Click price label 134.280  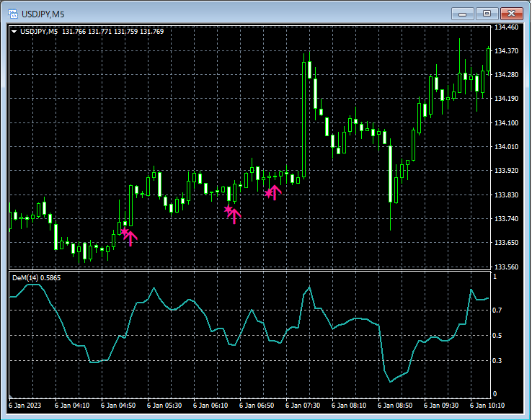coord(507,75)
